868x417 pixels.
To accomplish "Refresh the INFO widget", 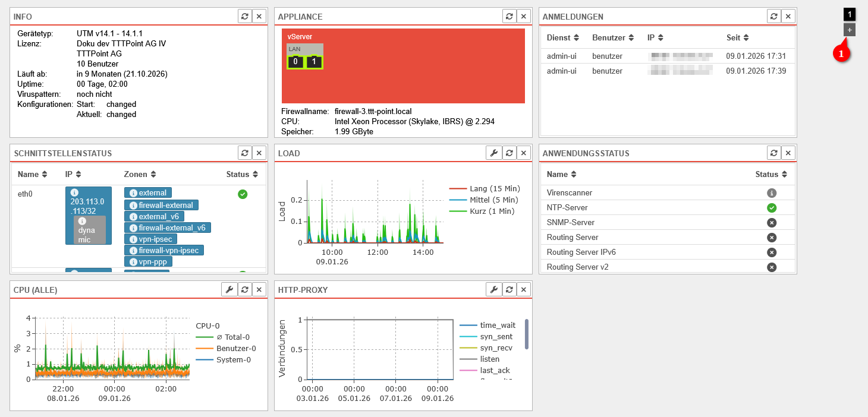I will click(x=244, y=17).
